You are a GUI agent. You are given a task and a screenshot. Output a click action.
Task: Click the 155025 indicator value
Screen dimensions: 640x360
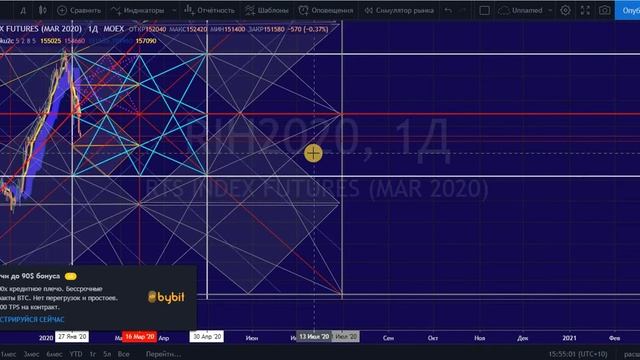(x=51, y=41)
